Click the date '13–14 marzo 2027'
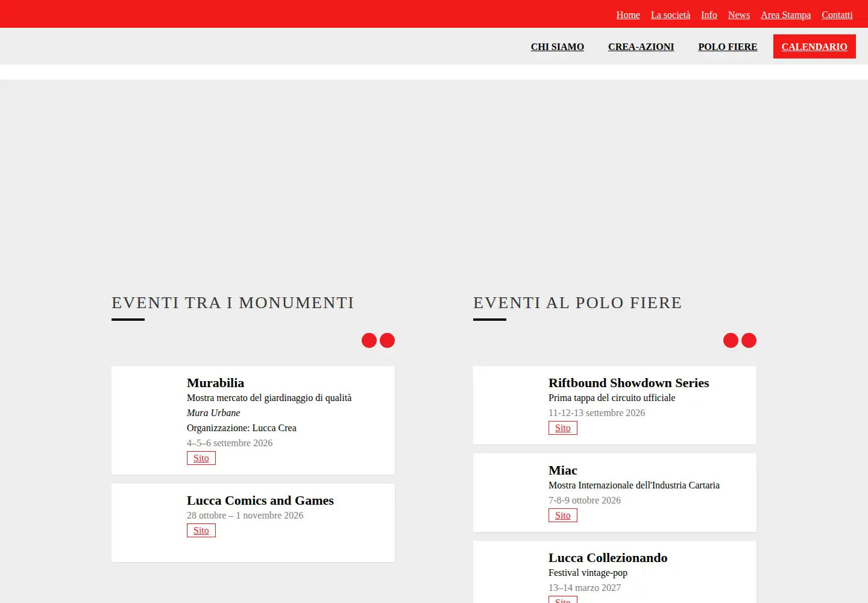 [585, 588]
